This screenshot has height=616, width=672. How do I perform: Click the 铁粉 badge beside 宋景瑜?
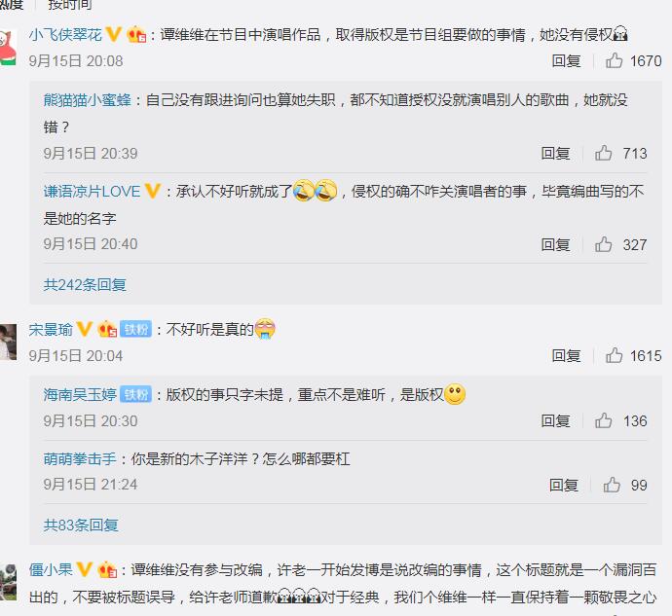(135, 329)
